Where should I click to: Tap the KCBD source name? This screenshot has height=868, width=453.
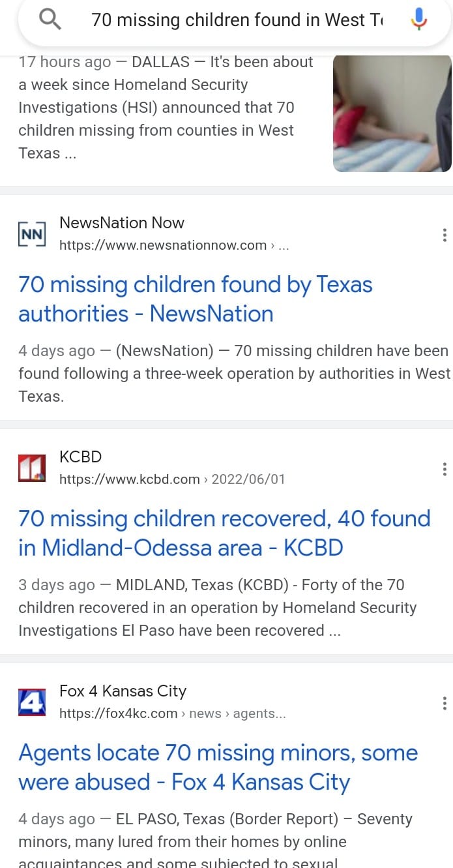pos(80,456)
